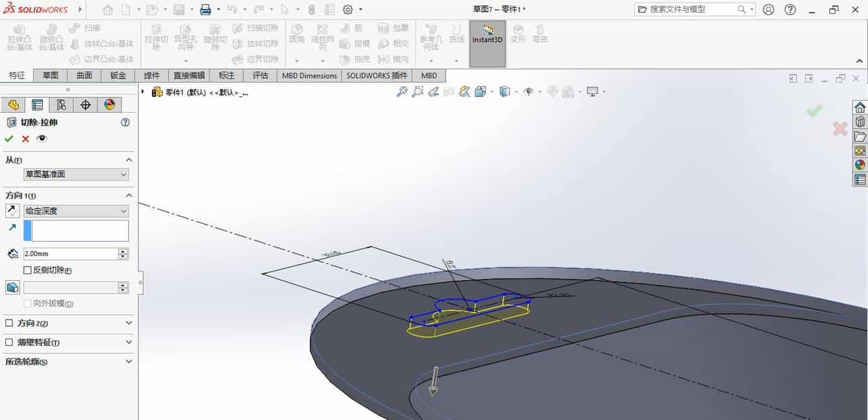This screenshot has width=868, height=420.
Task: Confirm the cut with the green checkmark
Action: point(9,138)
